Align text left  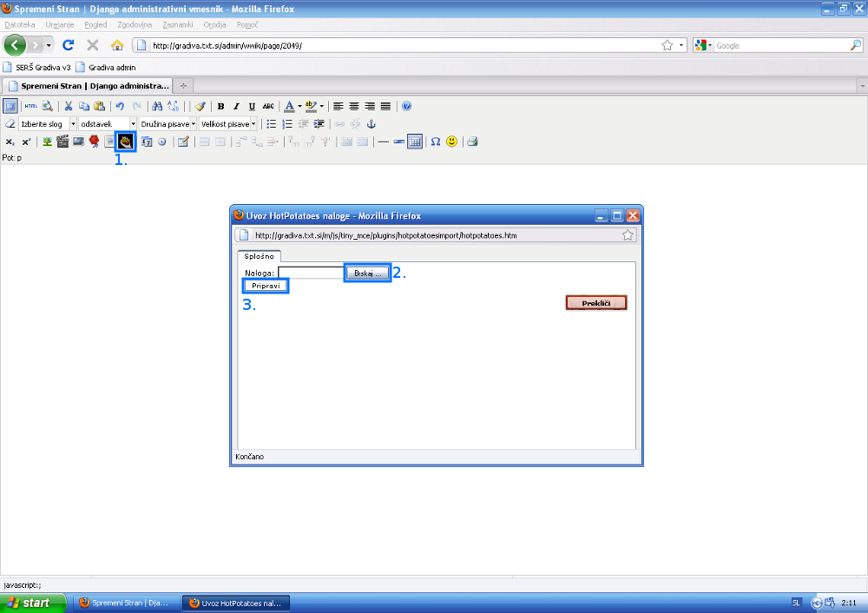click(338, 106)
